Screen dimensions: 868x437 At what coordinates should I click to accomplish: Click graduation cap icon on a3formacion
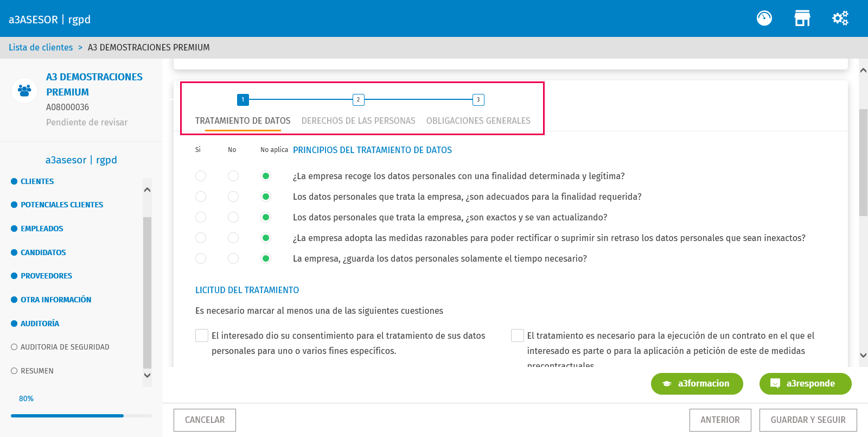coord(667,384)
